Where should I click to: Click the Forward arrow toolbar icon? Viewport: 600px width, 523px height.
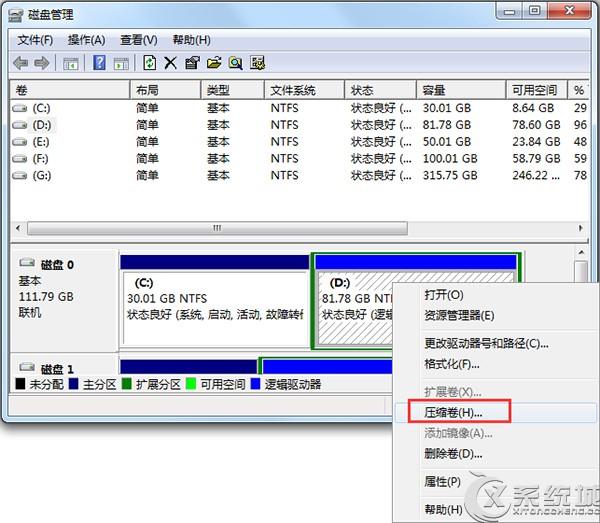[42, 63]
